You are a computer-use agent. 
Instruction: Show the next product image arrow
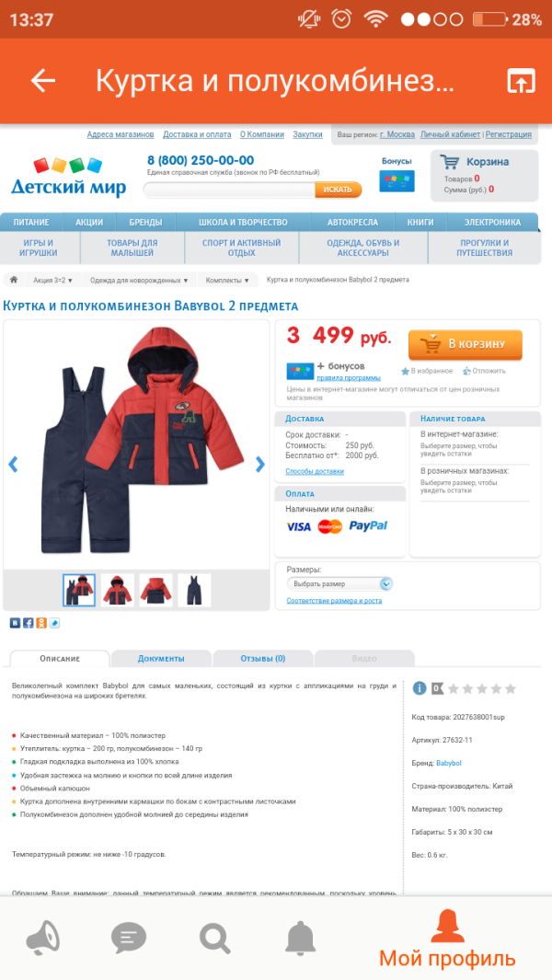pyautogui.click(x=260, y=464)
